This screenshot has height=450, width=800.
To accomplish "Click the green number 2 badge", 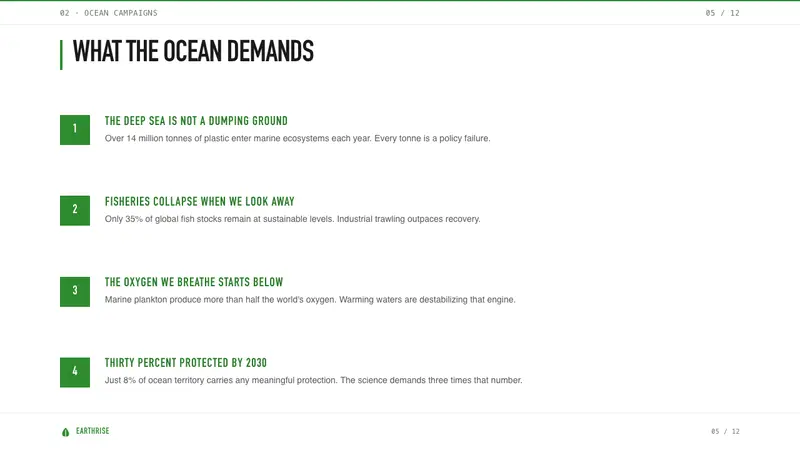I will coord(75,210).
